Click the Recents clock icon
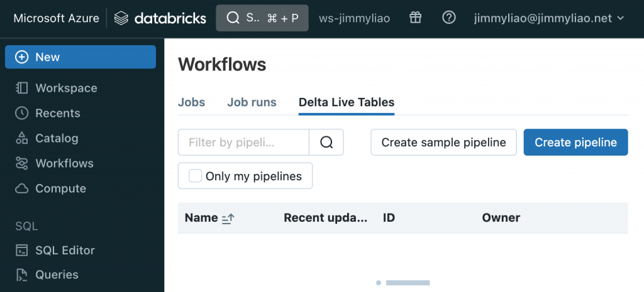 tap(22, 113)
